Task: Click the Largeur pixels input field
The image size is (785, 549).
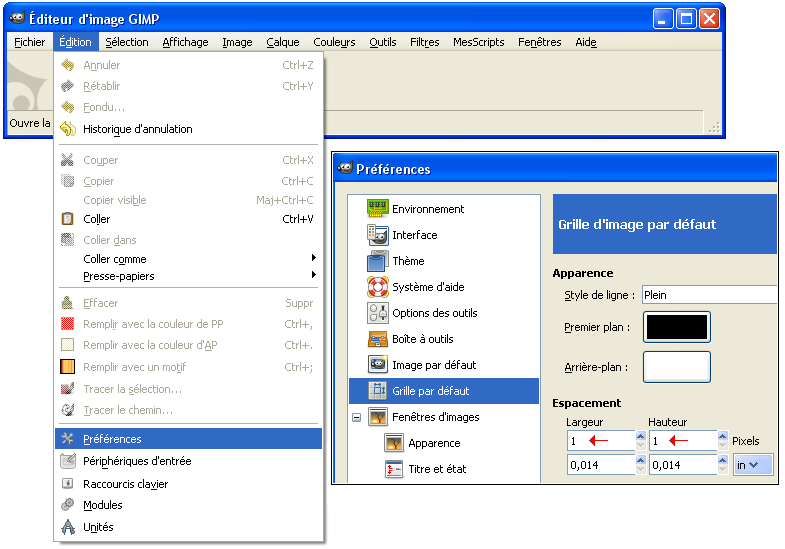Action: pos(601,441)
